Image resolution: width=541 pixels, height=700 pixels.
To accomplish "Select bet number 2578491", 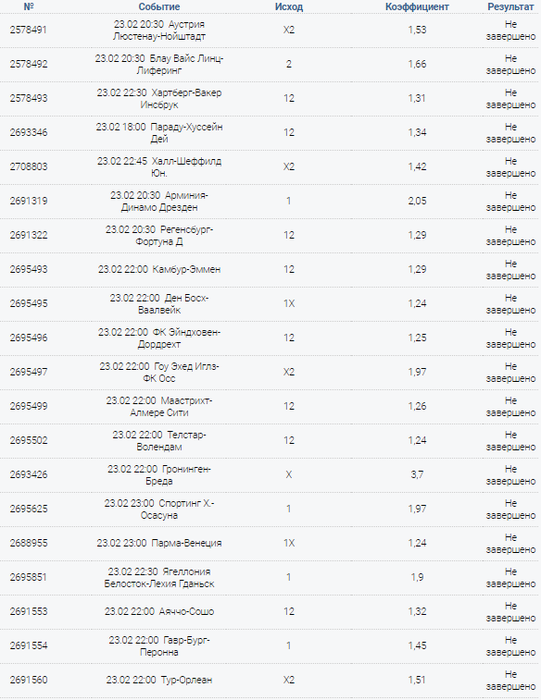I will click(x=28, y=30).
